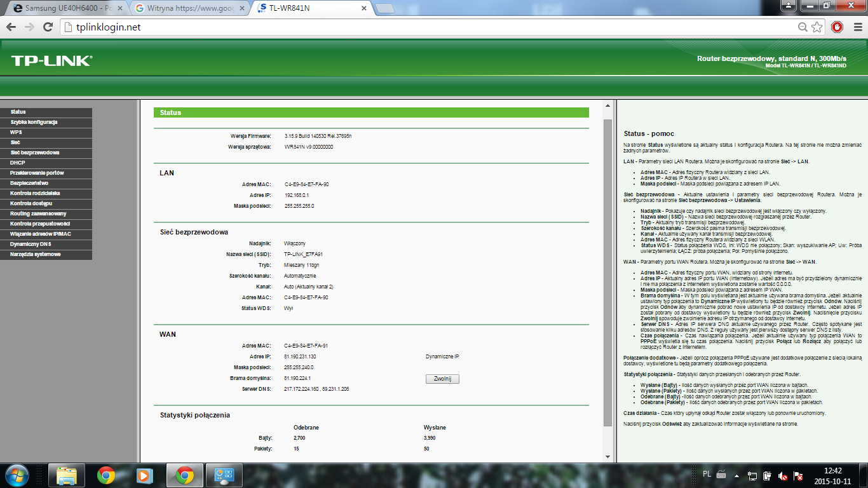Open Przekierowanie portów in the sidebar
Viewport: 868px width, 488px height.
(x=46, y=173)
